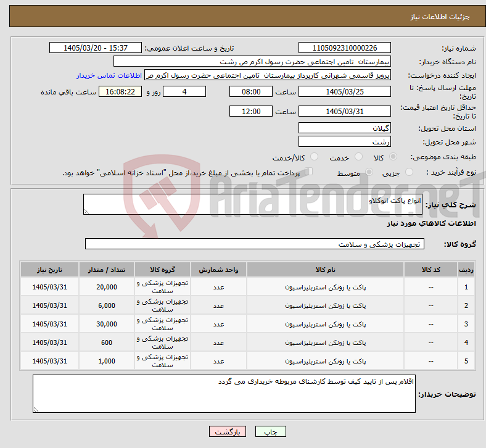Click the general description textarea انواع پاکت اتوکلاو
This screenshot has height=448, width=486.
click(x=253, y=204)
